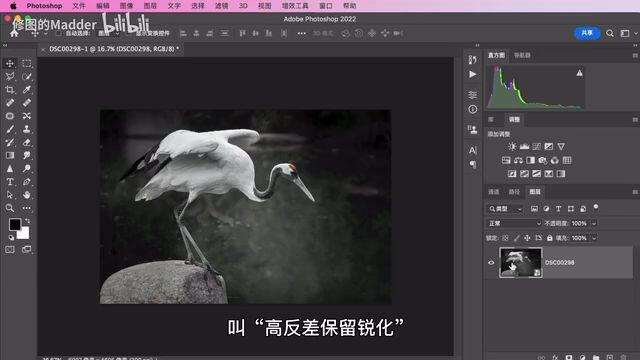
Task: Click the blue 共享 share button
Action: [x=587, y=33]
